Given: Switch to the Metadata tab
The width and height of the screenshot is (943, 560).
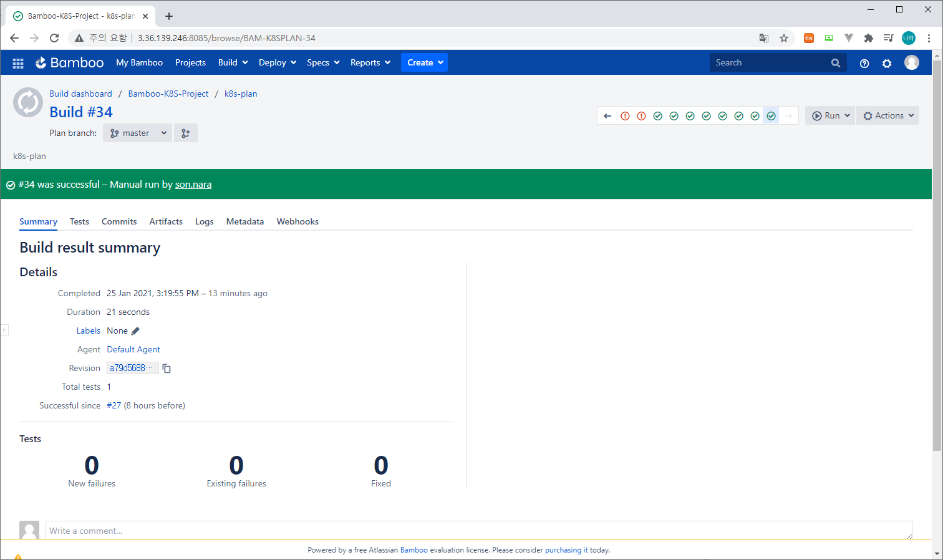Looking at the screenshot, I should click(245, 221).
